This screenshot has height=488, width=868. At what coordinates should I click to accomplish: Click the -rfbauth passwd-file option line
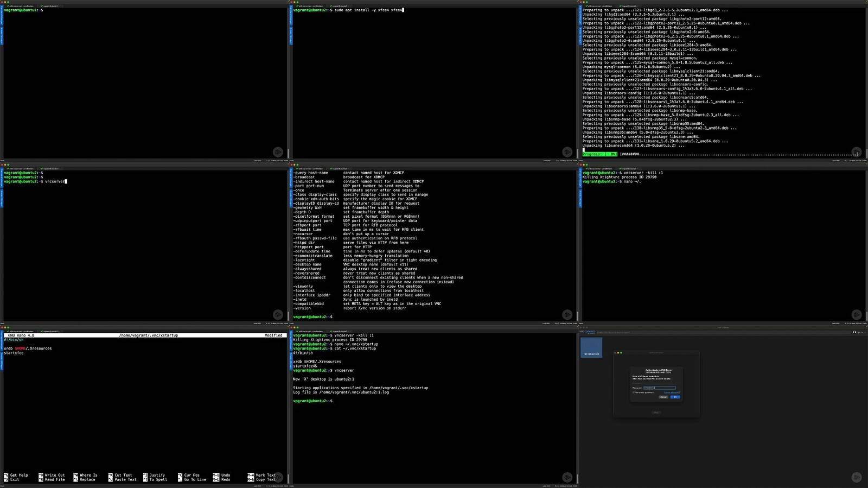355,238
